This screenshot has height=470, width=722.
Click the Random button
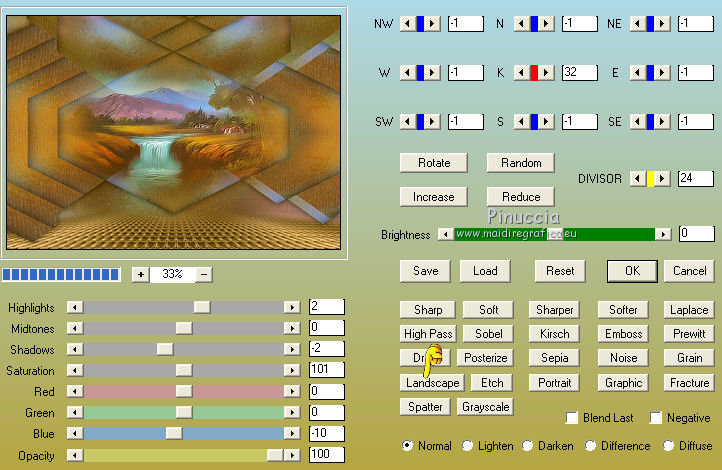coord(521,163)
